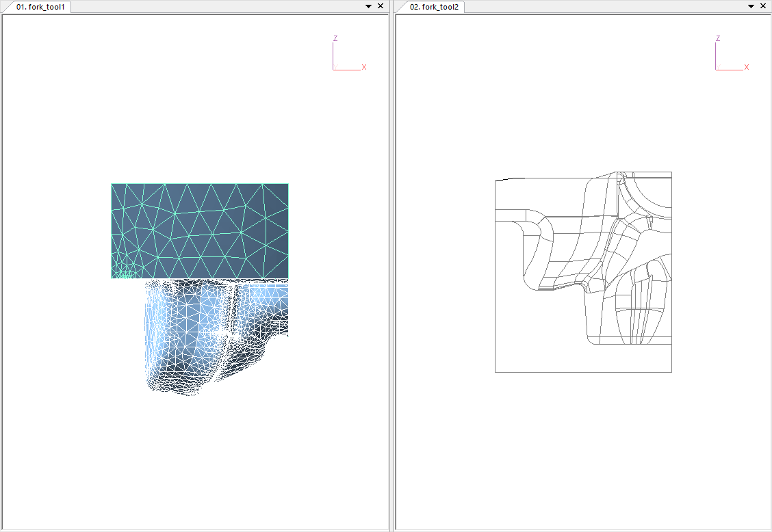The height and width of the screenshot is (532, 772).
Task: Click the axis triad origin corner in fork_tool2
Action: click(x=716, y=69)
